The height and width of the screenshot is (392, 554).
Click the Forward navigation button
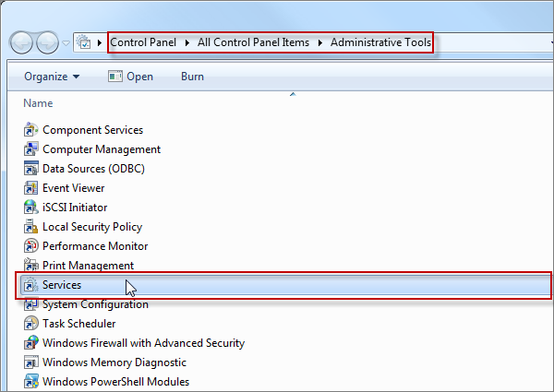(x=47, y=42)
